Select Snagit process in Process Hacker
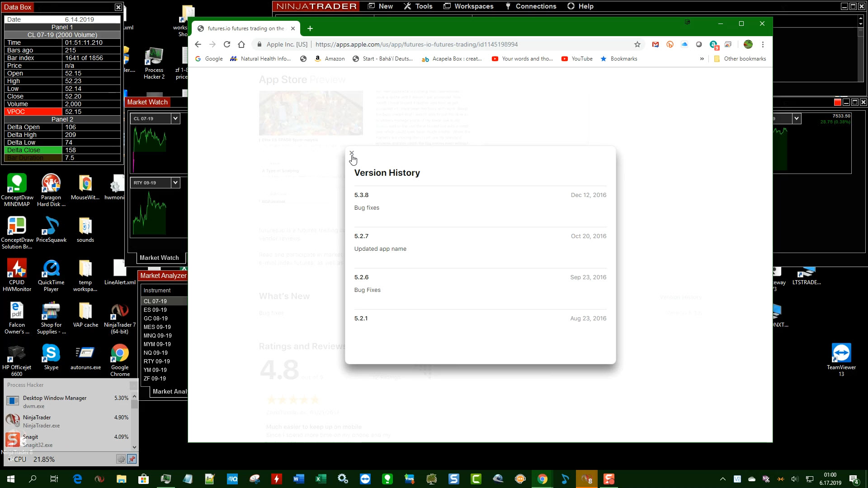 pos(68,441)
